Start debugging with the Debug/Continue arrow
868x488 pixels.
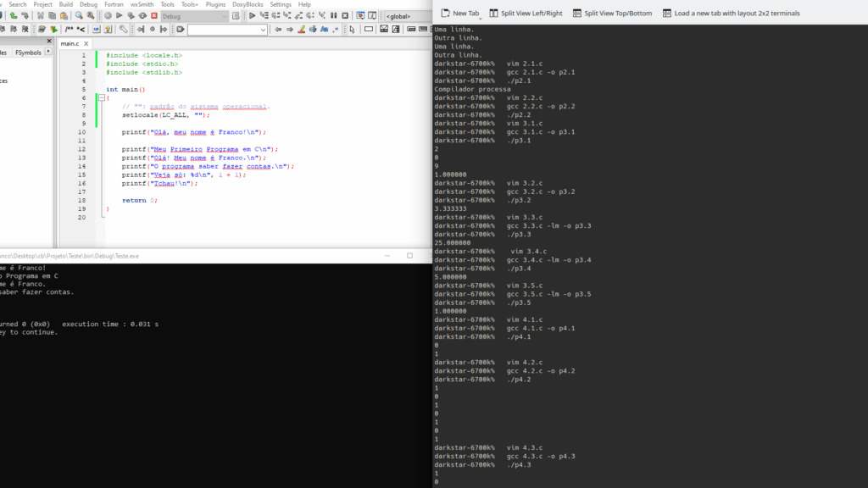[252, 16]
